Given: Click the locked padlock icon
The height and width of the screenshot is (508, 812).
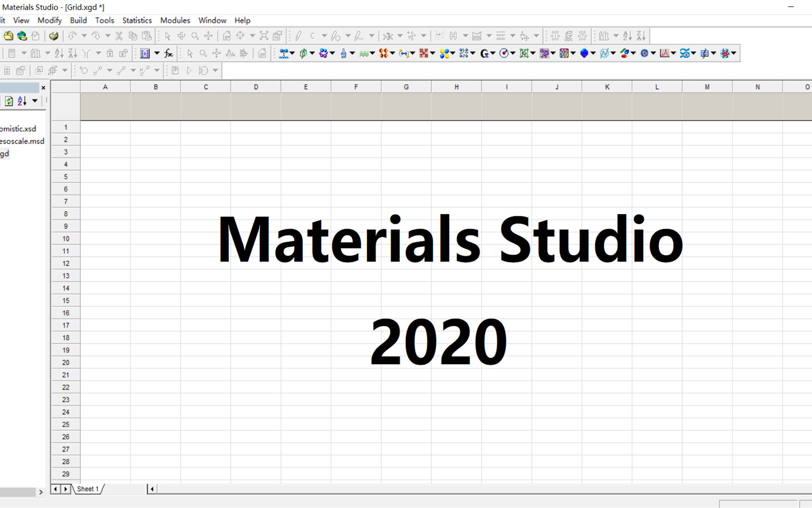Looking at the screenshot, I should 109,53.
